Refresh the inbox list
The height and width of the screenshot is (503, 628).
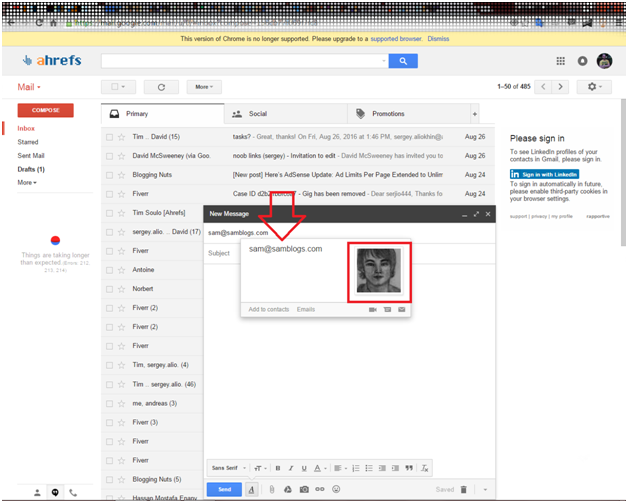(x=161, y=87)
